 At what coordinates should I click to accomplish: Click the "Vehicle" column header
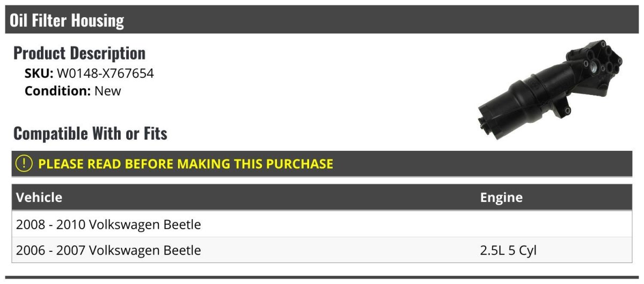39,198
